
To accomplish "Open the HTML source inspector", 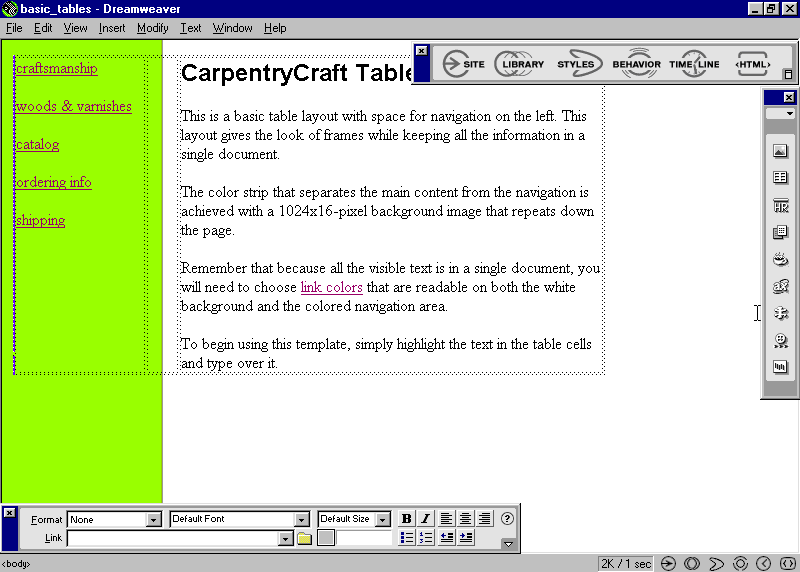I will [x=753, y=65].
